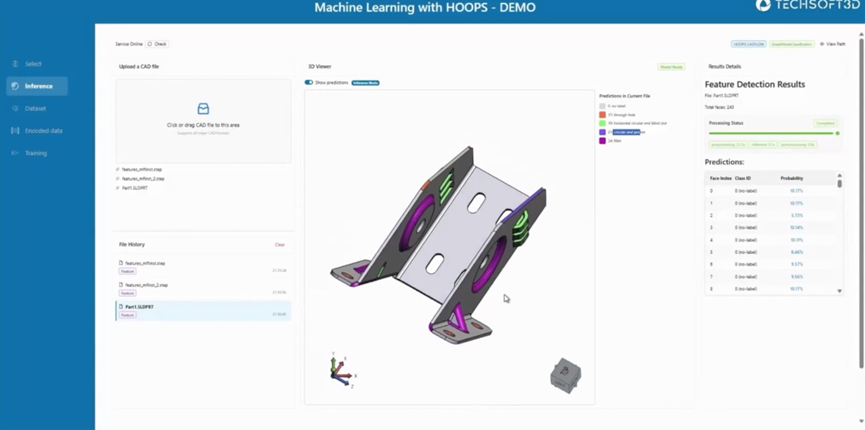Select features_mfinst_2.step in uploaded files list

coord(143,179)
